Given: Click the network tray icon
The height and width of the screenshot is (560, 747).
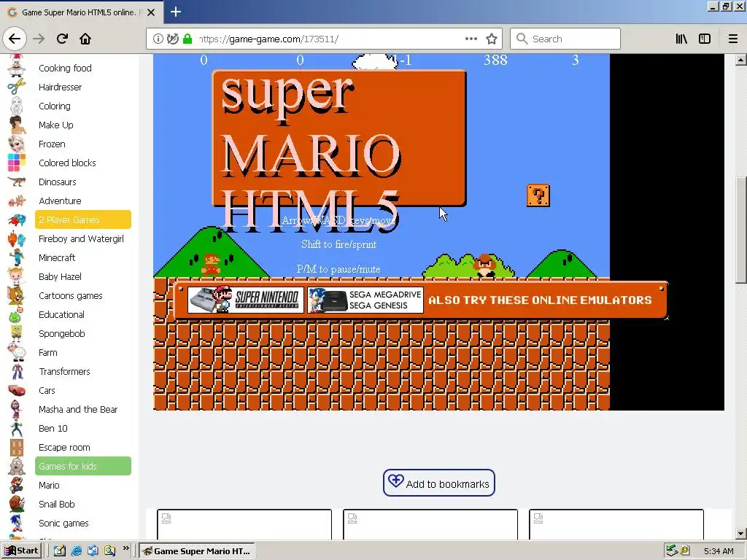Looking at the screenshot, I should pos(672,551).
